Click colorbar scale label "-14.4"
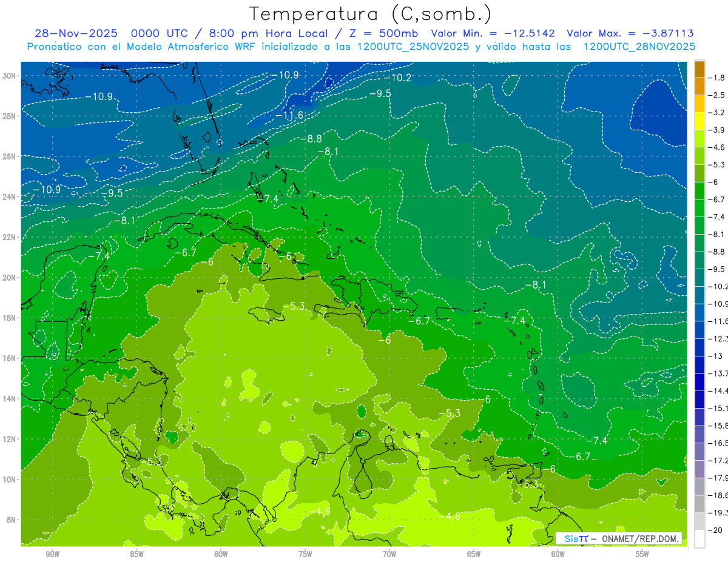 pyautogui.click(x=718, y=390)
